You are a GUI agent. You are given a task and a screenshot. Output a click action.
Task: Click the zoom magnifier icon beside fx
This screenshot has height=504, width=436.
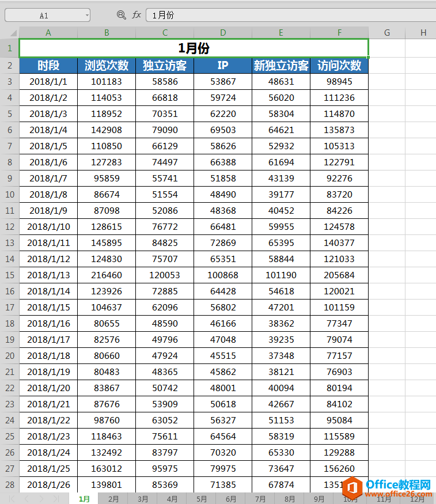[x=121, y=15]
